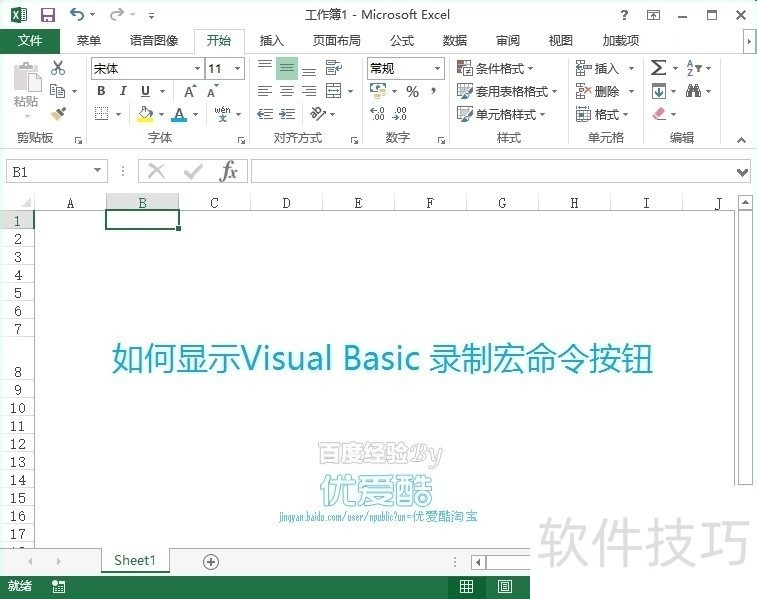Open number format dropdown 常规

(437, 69)
